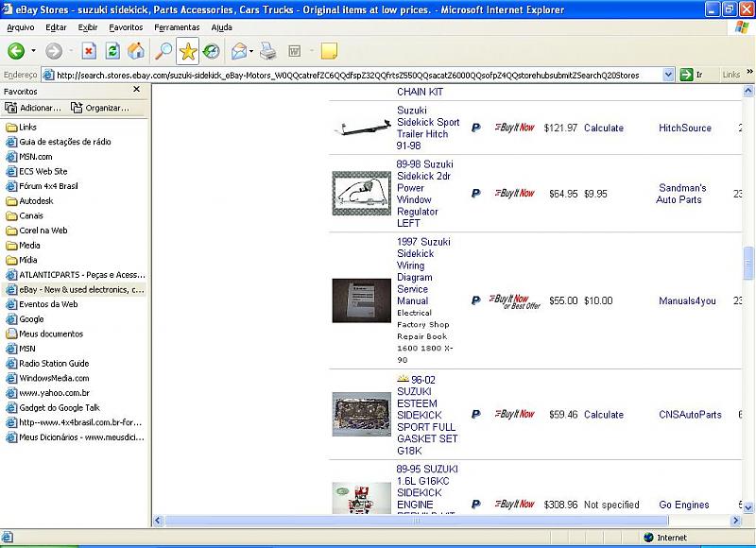This screenshot has width=756, height=548.
Task: Open the Meus Dicionários favorite
Action: click(x=75, y=437)
